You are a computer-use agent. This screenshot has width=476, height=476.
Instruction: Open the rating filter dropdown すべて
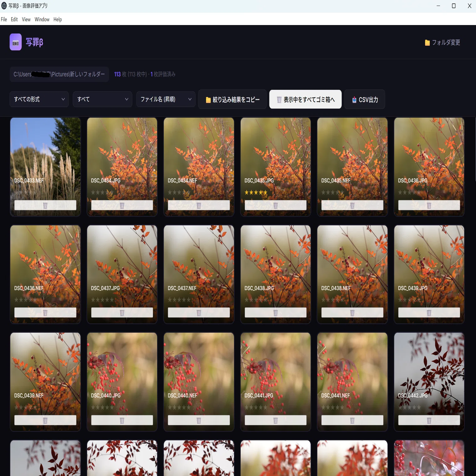click(102, 99)
